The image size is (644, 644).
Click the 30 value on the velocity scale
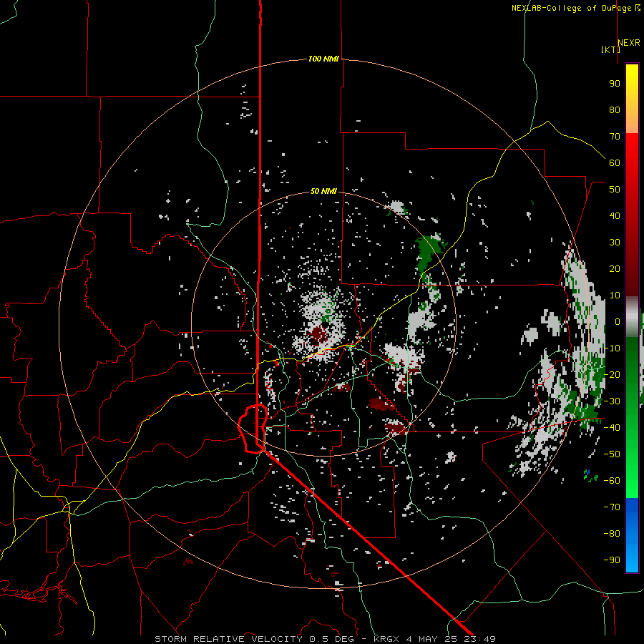615,243
